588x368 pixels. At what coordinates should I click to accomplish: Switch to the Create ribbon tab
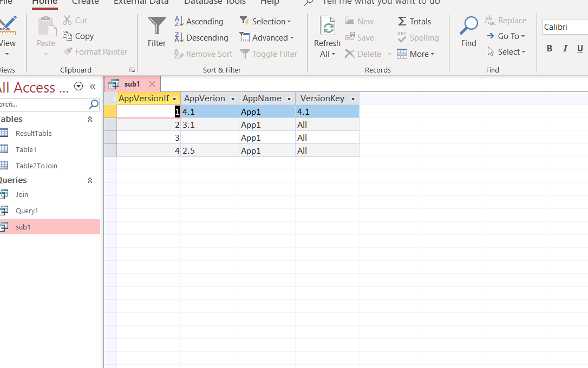[86, 2]
